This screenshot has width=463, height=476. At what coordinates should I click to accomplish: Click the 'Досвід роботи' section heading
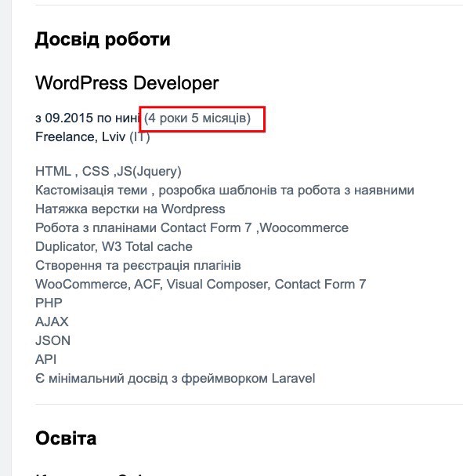103,40
